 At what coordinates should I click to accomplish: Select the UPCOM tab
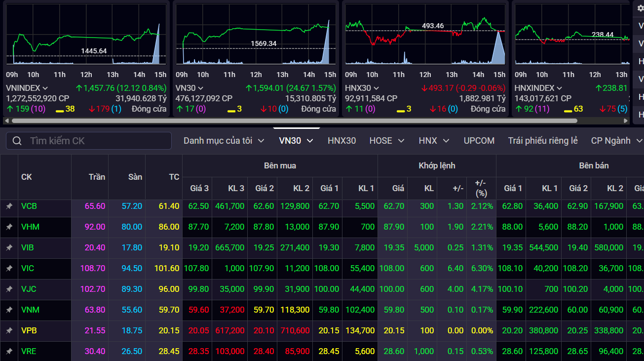(479, 141)
